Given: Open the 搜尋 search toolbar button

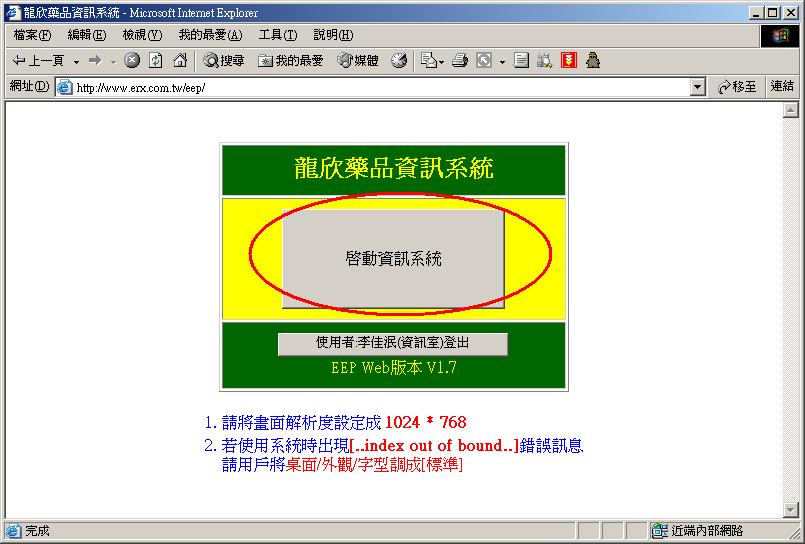Looking at the screenshot, I should click(x=223, y=61).
